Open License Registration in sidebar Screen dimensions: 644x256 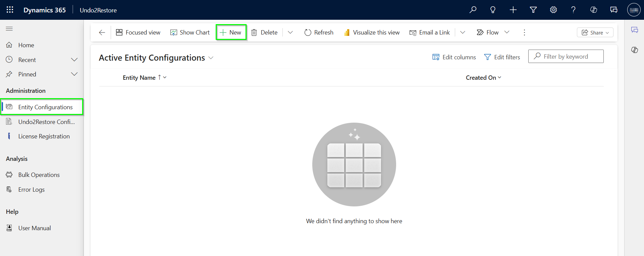[x=44, y=136]
